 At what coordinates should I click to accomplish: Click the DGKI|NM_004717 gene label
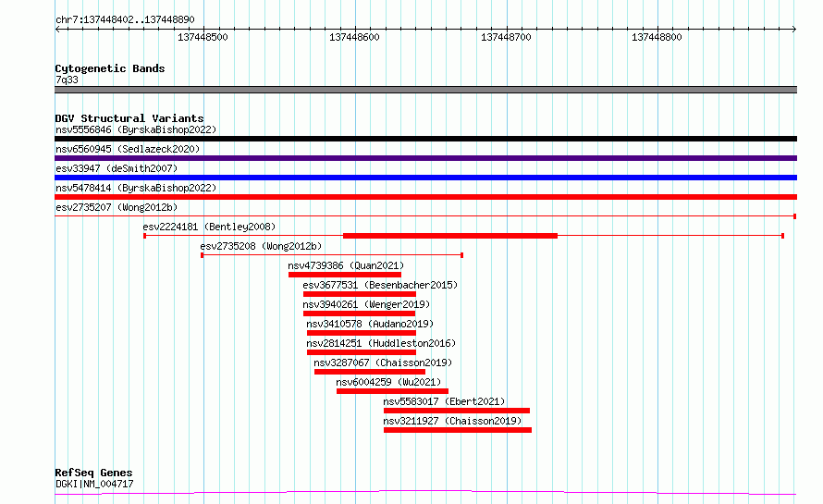point(94,484)
